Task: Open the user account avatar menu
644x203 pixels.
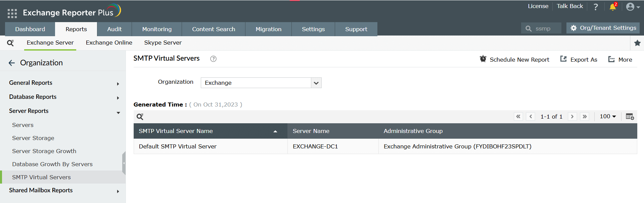Action: (x=633, y=7)
